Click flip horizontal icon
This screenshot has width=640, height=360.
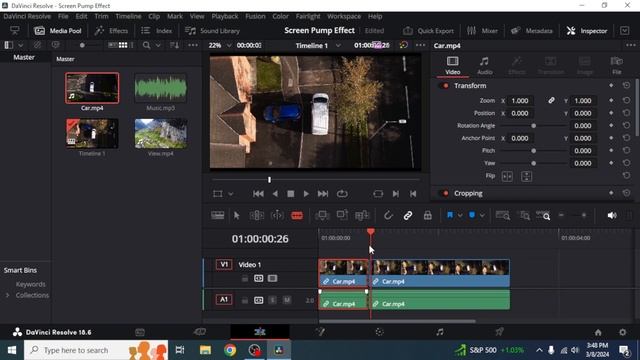click(x=507, y=176)
